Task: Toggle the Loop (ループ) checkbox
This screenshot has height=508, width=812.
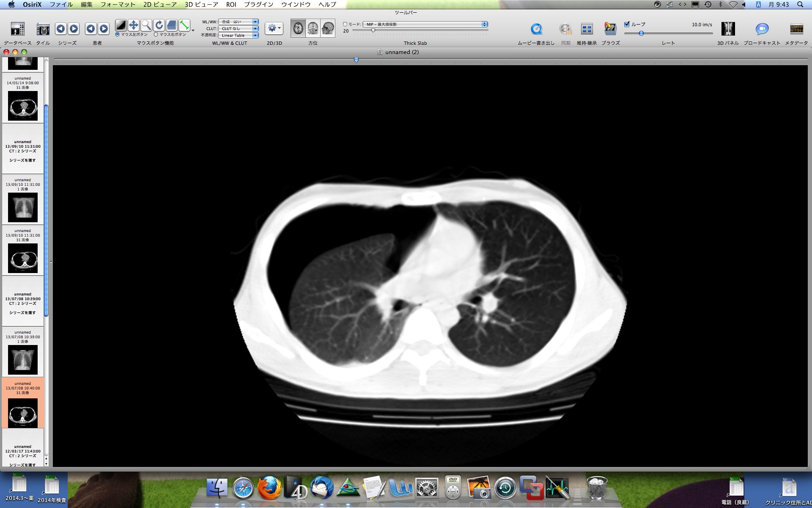Action: click(x=627, y=24)
